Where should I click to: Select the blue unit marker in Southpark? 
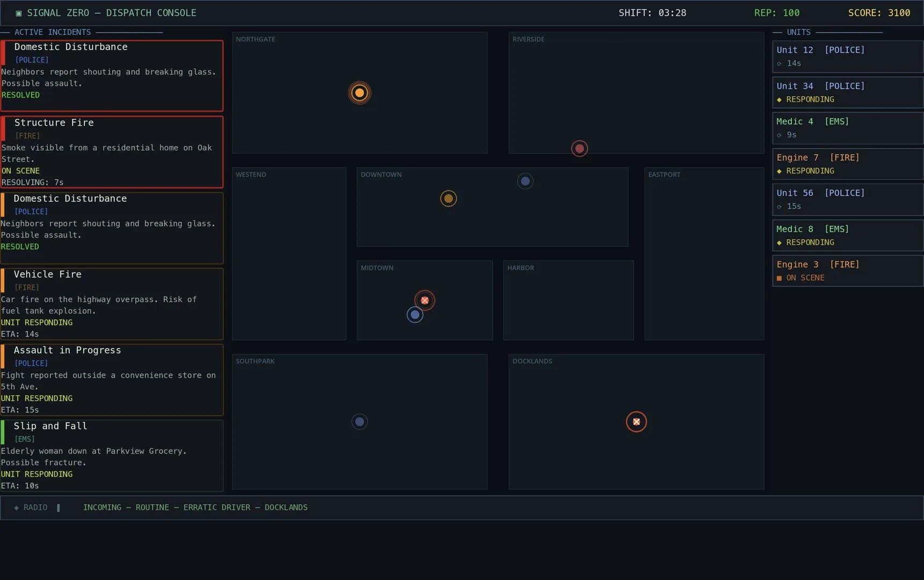click(x=360, y=422)
